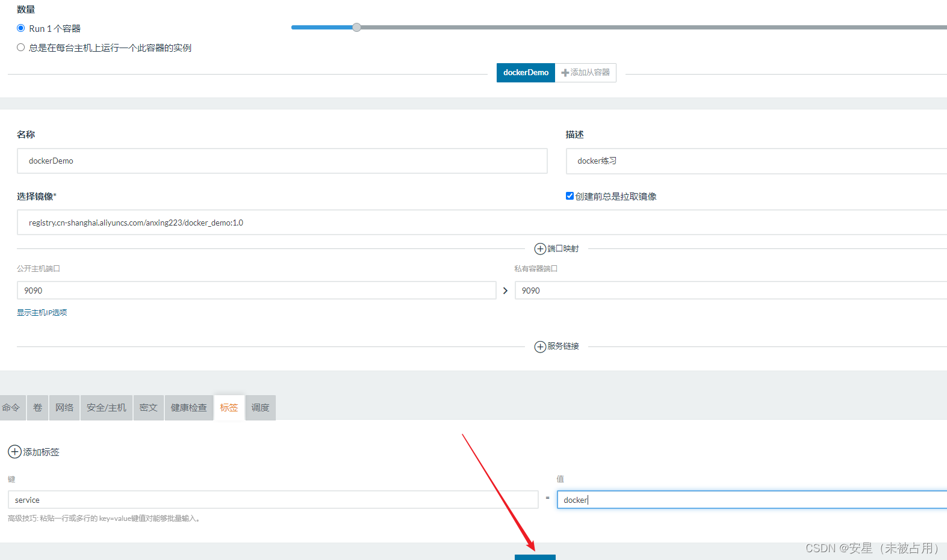Select the 总是在每台主机上运行 radio option

tap(21, 48)
